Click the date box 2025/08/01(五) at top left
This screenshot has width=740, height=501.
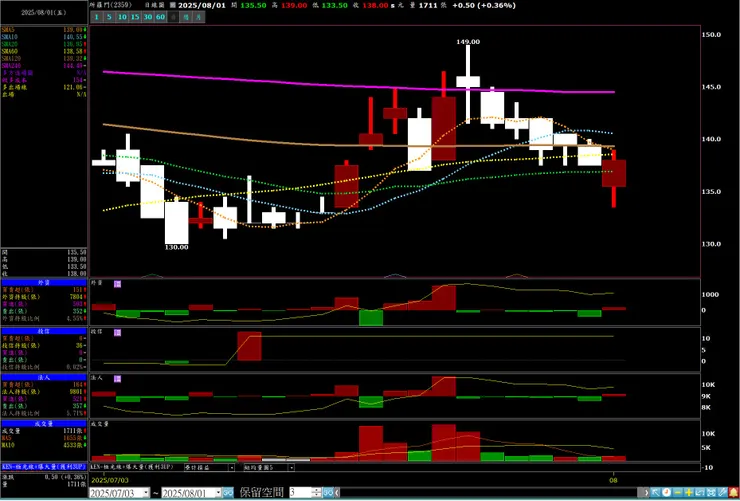(x=43, y=13)
